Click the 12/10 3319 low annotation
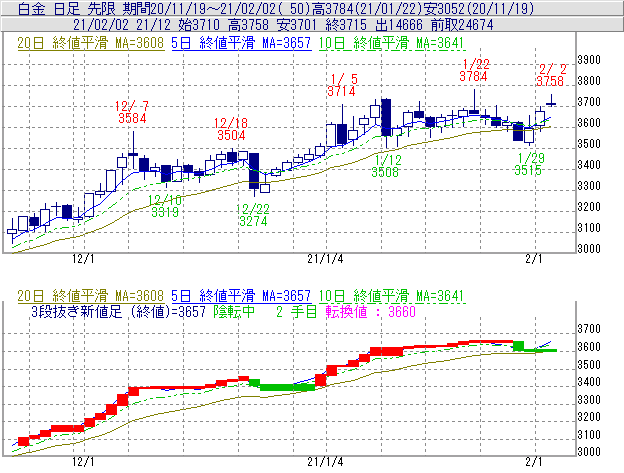The image size is (624, 473). pos(165,206)
